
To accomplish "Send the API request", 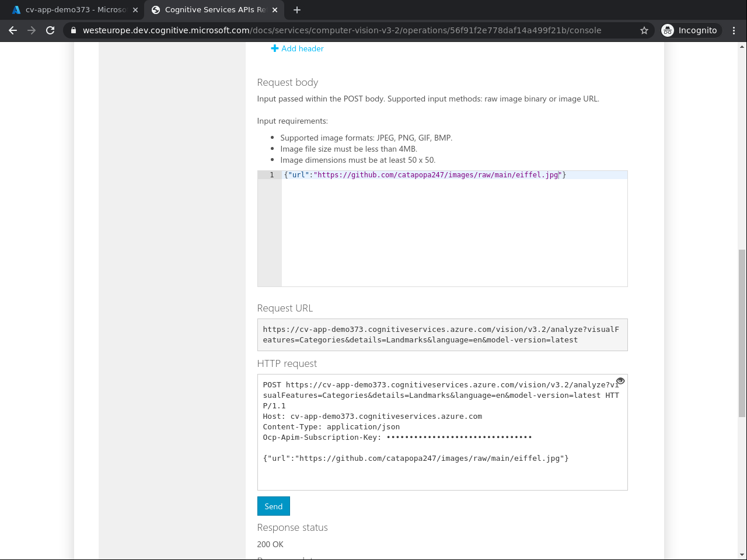I will coord(274,506).
